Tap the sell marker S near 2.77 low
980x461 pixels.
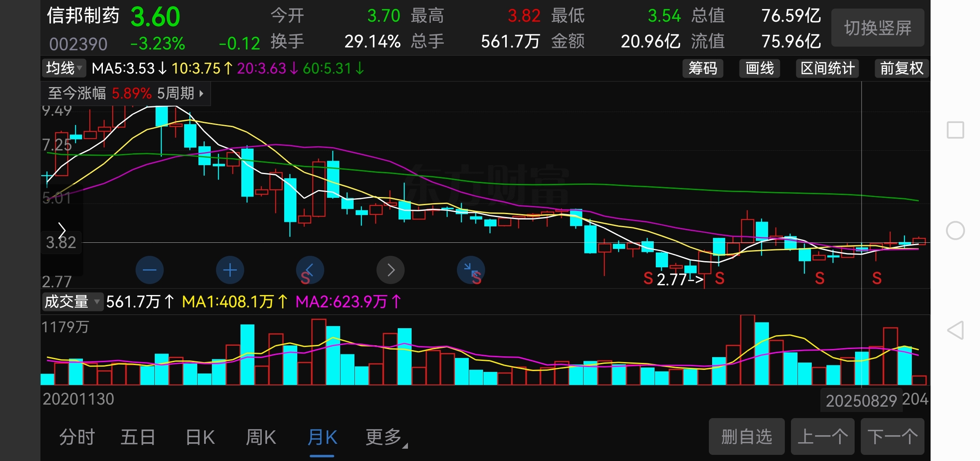[648, 279]
